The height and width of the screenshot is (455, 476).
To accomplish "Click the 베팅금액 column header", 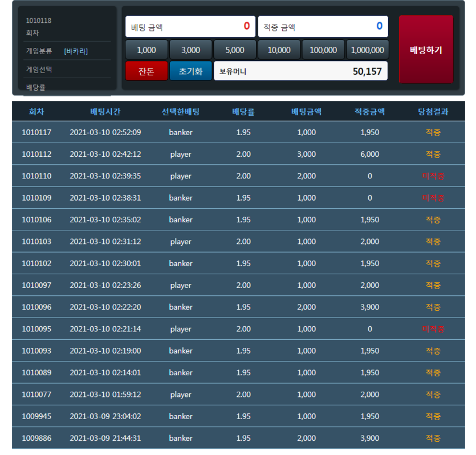I will [x=307, y=112].
